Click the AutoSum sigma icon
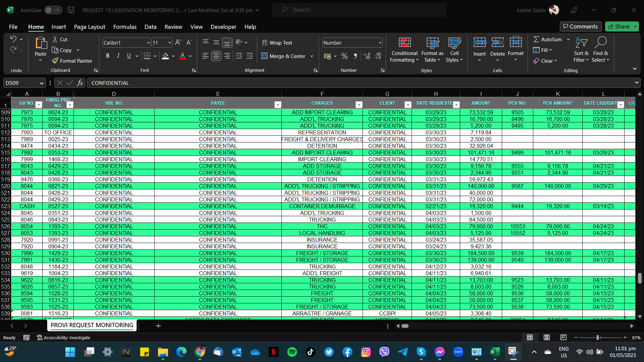This screenshot has width=644, height=362. (536, 39)
